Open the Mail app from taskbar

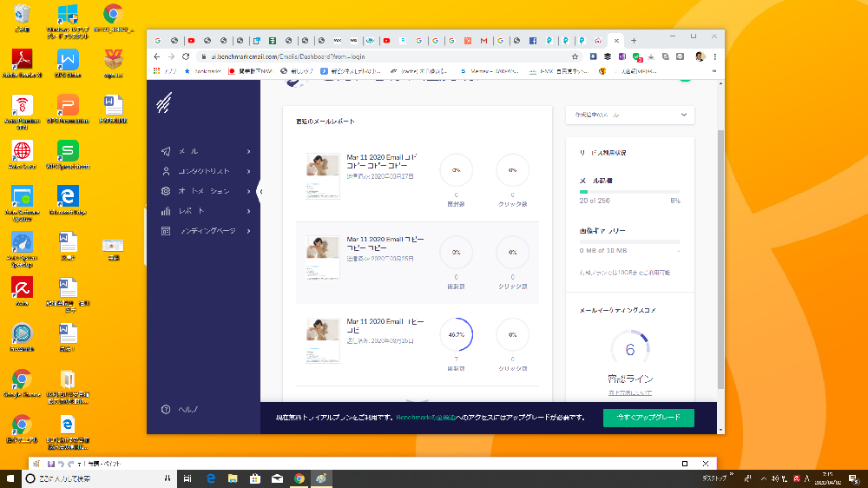[277, 478]
